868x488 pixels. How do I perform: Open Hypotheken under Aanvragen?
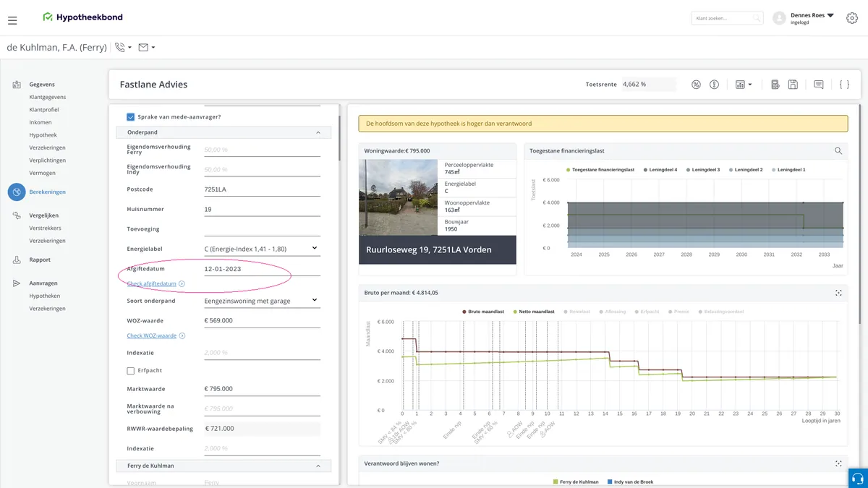point(45,296)
